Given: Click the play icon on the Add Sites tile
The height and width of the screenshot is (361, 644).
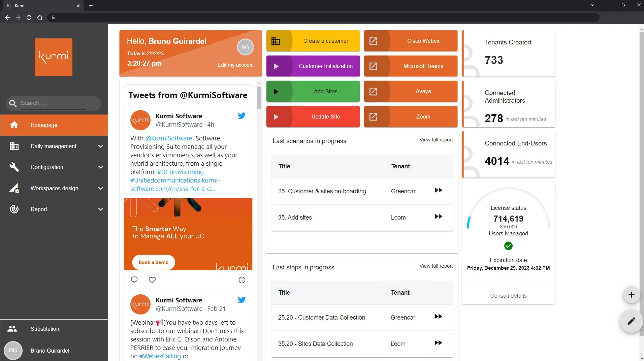Looking at the screenshot, I should (276, 92).
